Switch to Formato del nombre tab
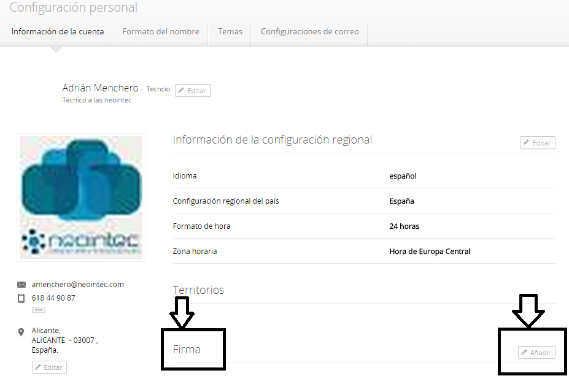569x392 pixels. [161, 31]
